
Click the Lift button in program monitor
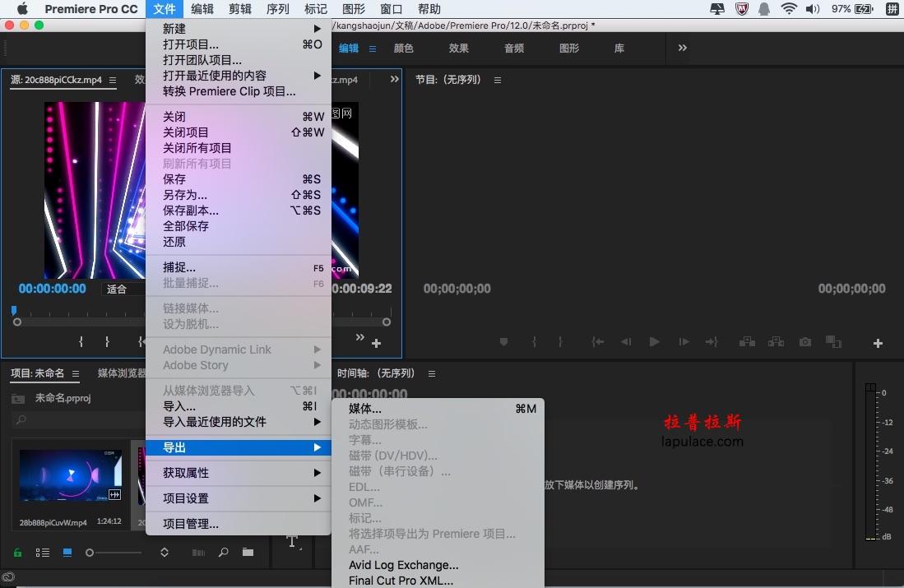click(x=747, y=342)
